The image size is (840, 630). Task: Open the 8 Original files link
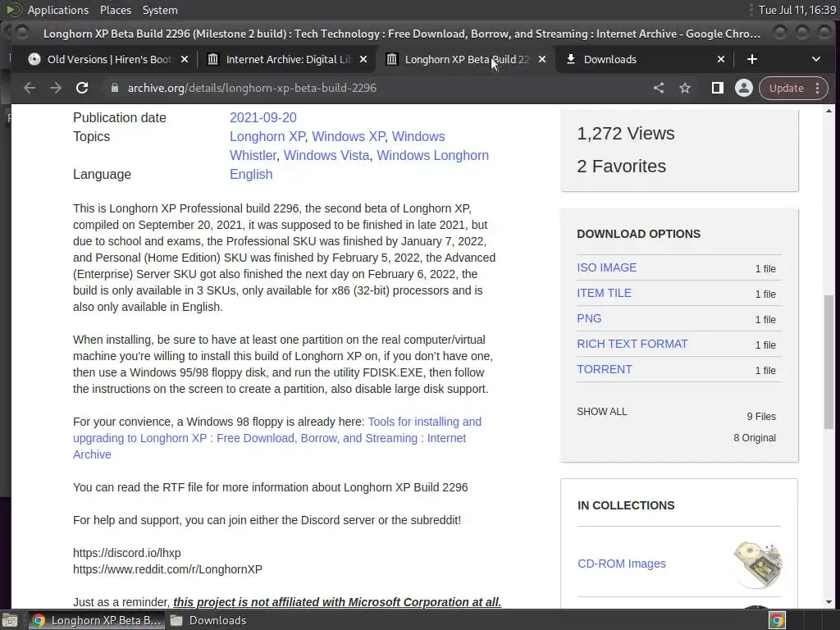(x=755, y=438)
